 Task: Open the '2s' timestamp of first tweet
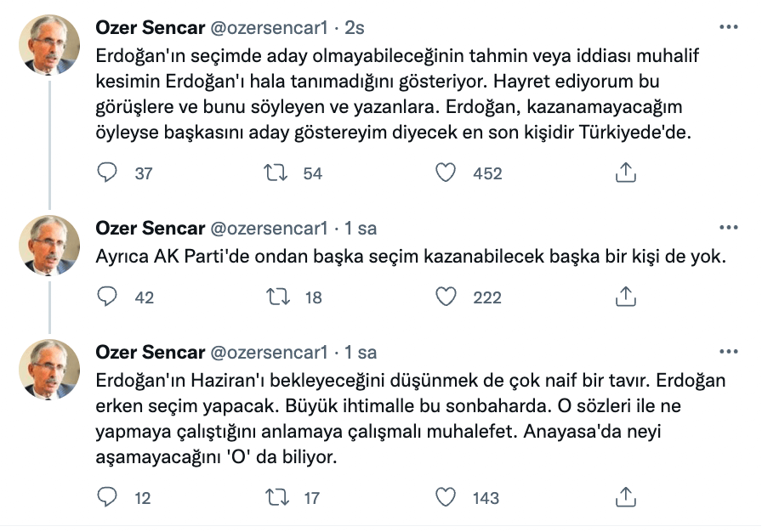[x=354, y=27]
